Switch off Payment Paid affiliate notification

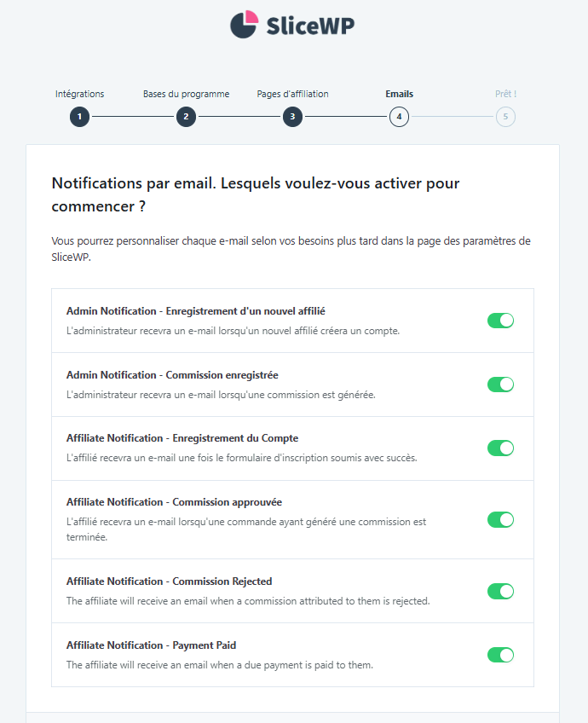click(500, 655)
